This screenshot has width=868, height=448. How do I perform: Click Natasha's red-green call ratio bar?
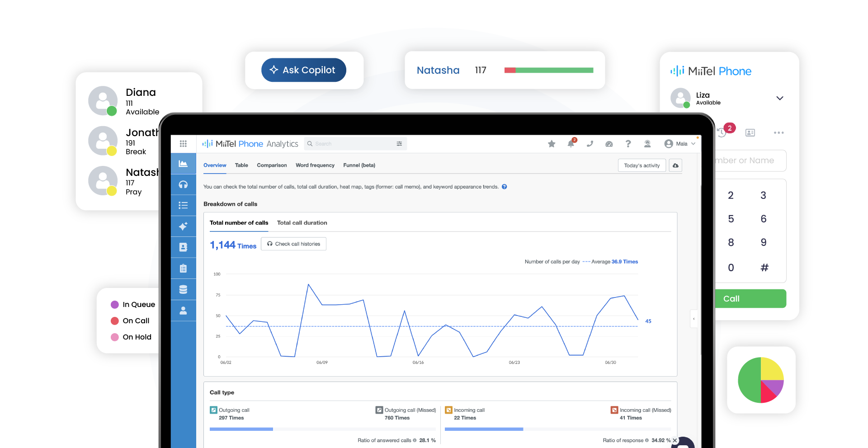tap(549, 70)
